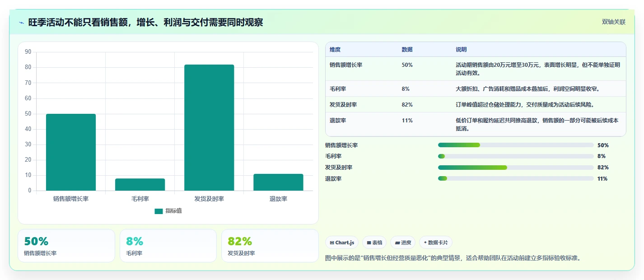Viewport: 644px width, 280px height.
Task: Click the 退款率 x-axis label
Action: (278, 199)
